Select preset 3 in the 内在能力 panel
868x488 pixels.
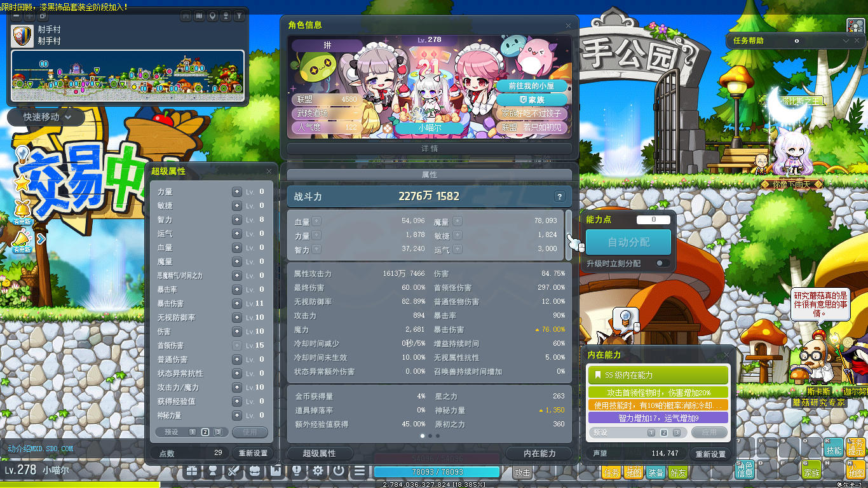(677, 433)
